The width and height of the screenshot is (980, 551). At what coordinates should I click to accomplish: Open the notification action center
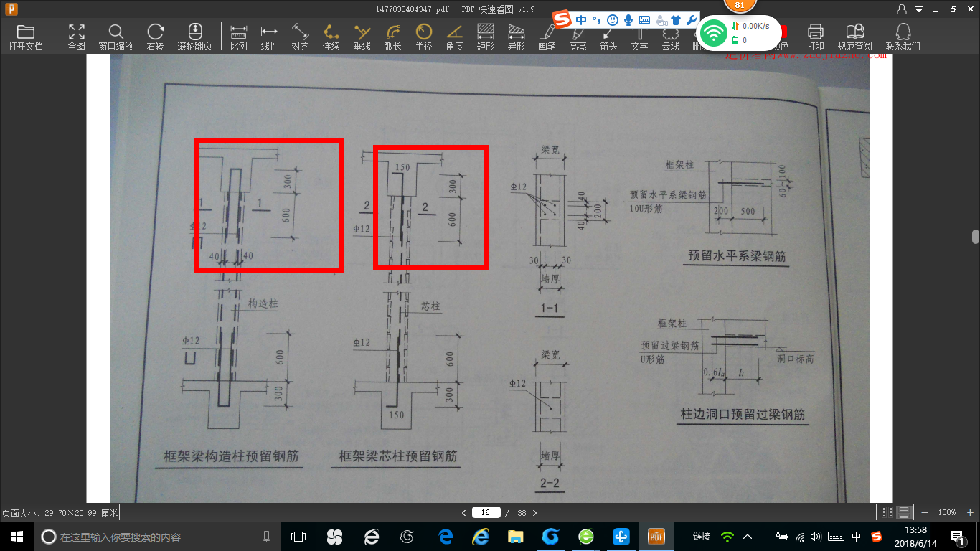[957, 537]
